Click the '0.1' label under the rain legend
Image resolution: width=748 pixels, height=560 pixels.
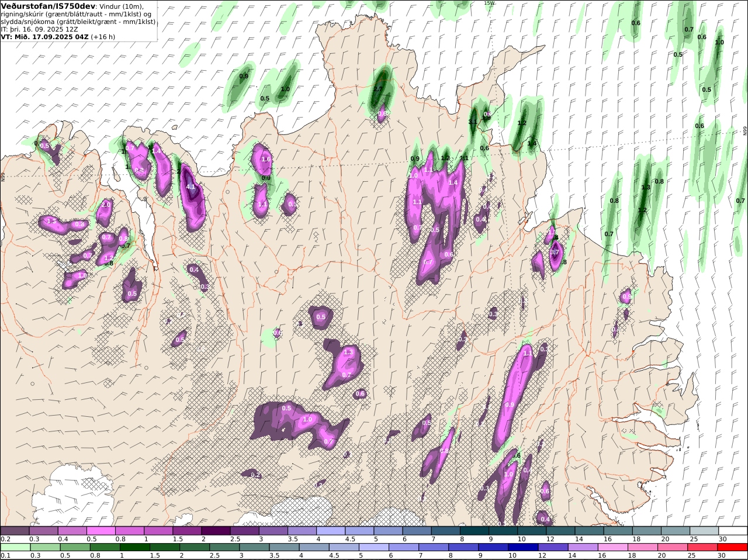pyautogui.click(x=5, y=555)
